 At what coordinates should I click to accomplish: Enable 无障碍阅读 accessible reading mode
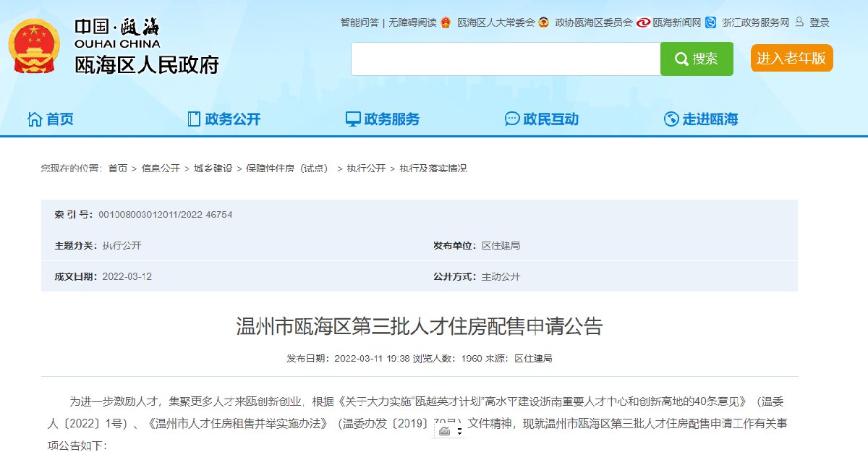click(x=412, y=22)
